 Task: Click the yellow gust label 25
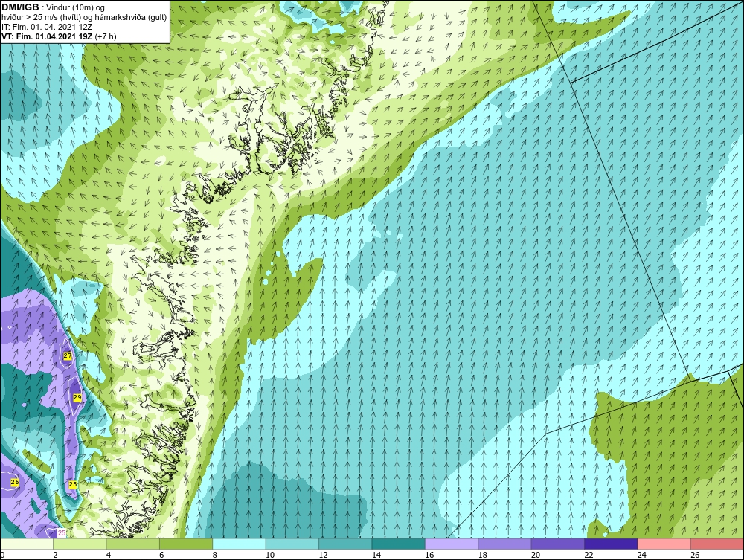pyautogui.click(x=73, y=484)
